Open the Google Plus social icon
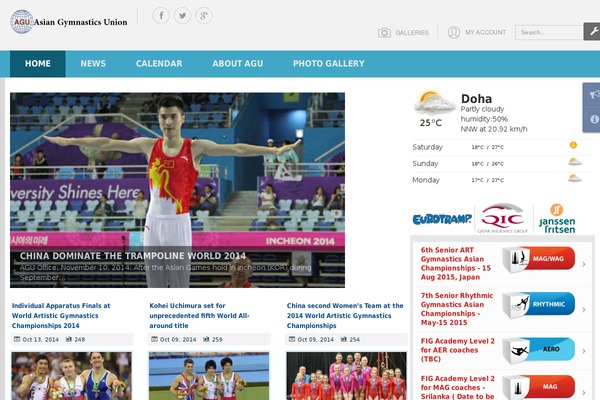This screenshot has width=600, height=400. (204, 16)
